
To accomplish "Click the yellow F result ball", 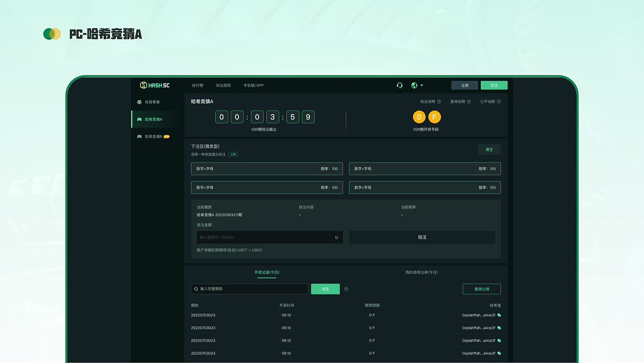I will [435, 117].
